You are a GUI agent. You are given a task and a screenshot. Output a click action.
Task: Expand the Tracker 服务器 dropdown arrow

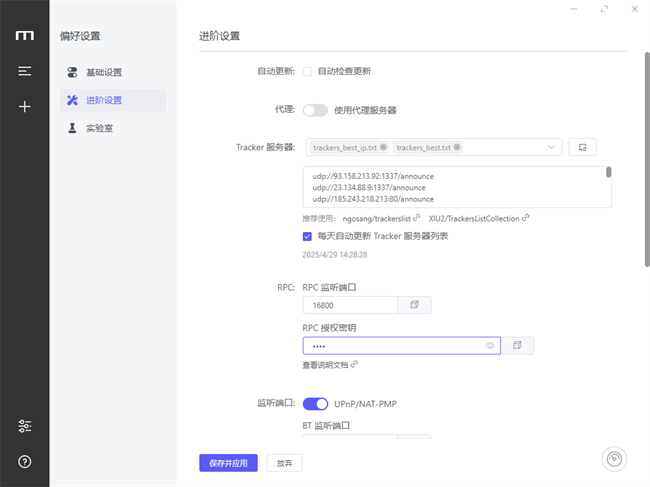click(551, 147)
